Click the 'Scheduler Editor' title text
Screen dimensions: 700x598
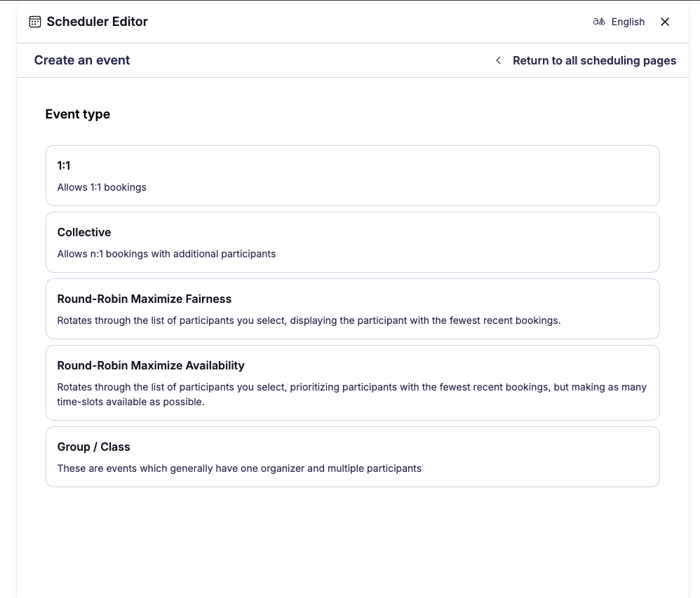pos(97,22)
